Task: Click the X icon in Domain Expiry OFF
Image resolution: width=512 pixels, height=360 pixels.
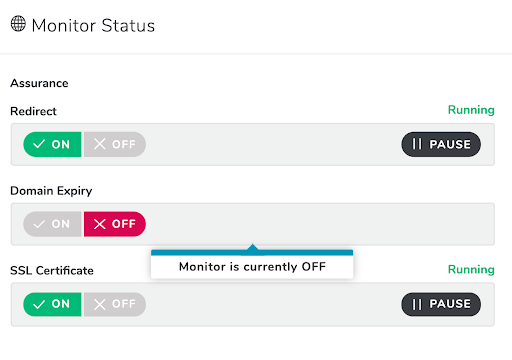Action: [x=99, y=224]
